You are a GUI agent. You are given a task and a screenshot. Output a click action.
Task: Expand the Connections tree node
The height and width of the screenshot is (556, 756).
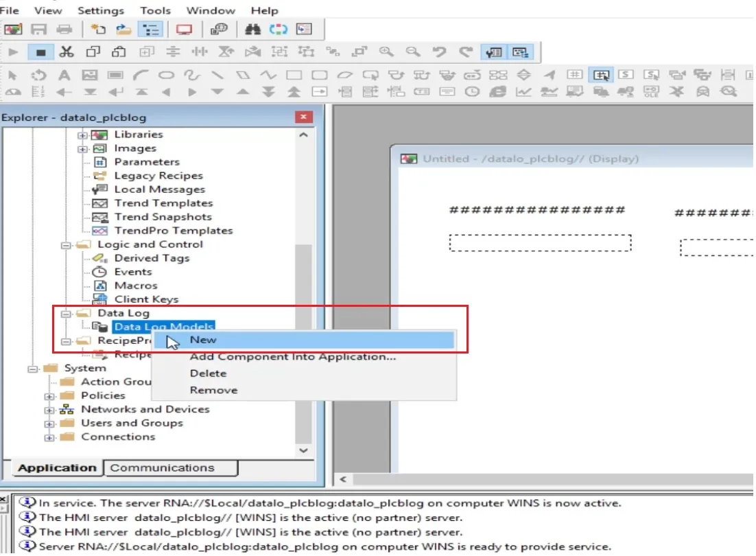[49, 438]
